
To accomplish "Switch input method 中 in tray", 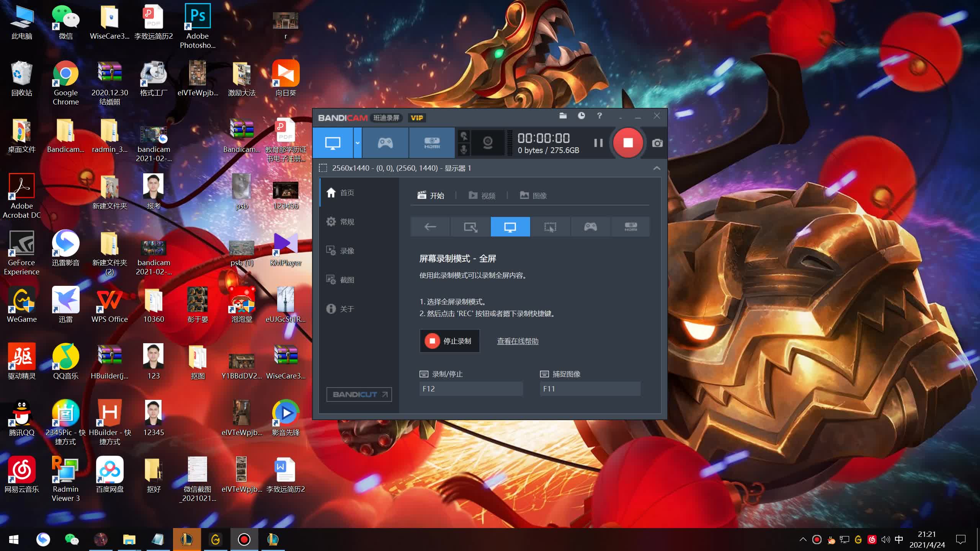I will click(899, 540).
